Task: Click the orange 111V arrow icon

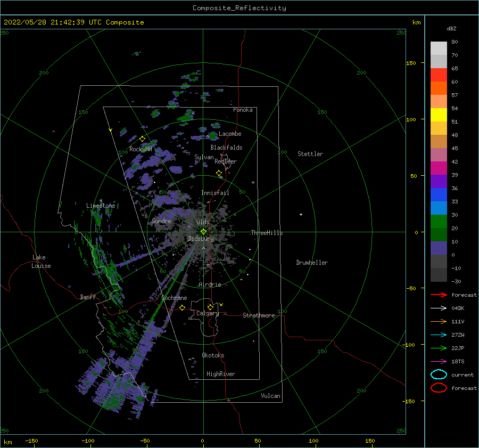Action: click(439, 321)
